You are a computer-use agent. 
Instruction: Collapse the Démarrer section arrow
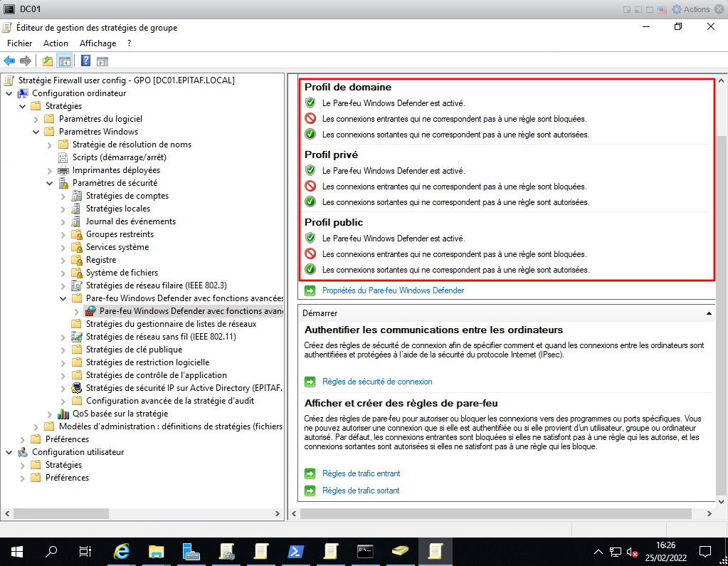click(709, 313)
